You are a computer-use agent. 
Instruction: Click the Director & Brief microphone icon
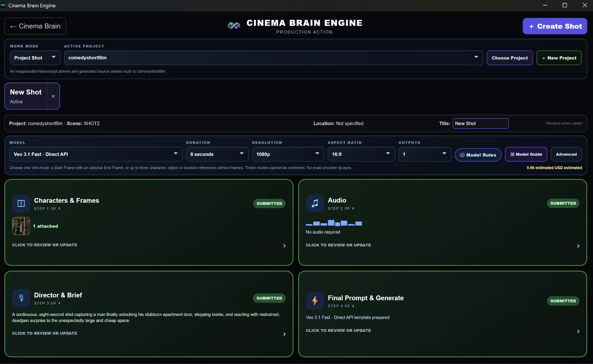pos(21,298)
